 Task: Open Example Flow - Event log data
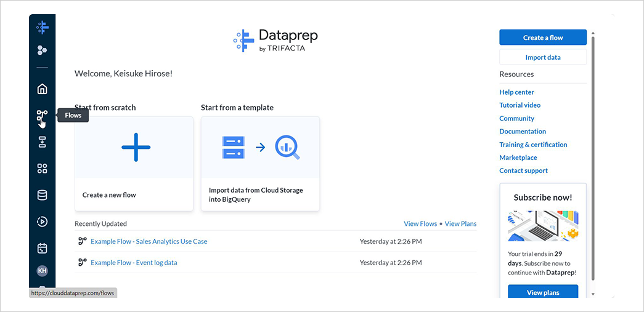(x=134, y=263)
